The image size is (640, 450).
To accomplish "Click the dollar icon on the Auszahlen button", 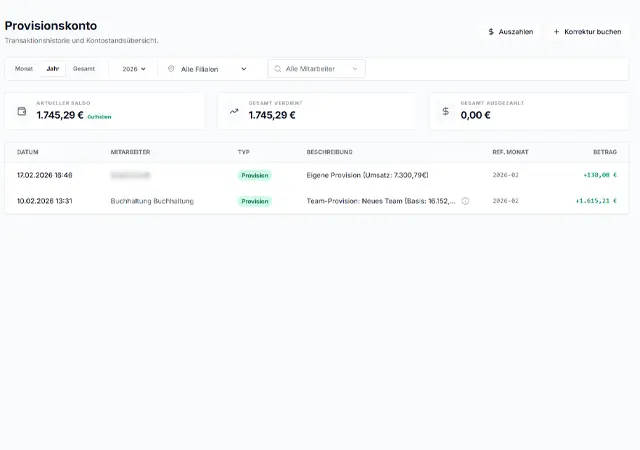I will tap(491, 32).
